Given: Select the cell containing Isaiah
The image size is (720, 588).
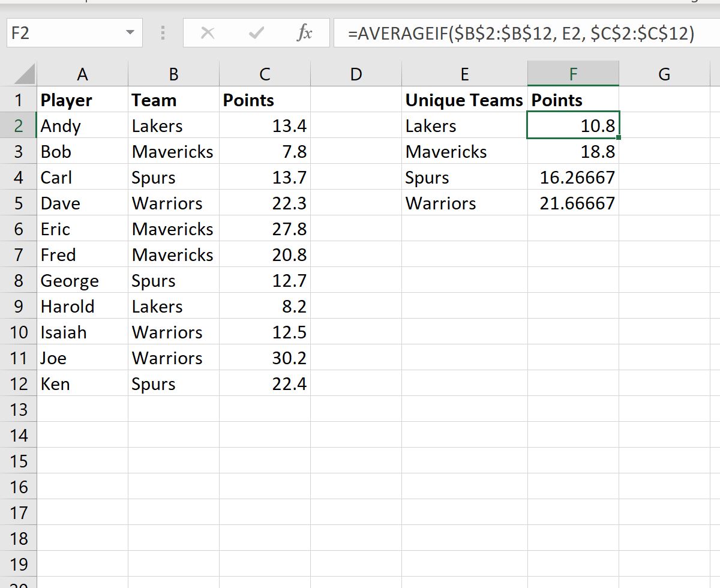Looking at the screenshot, I should pyautogui.click(x=82, y=332).
